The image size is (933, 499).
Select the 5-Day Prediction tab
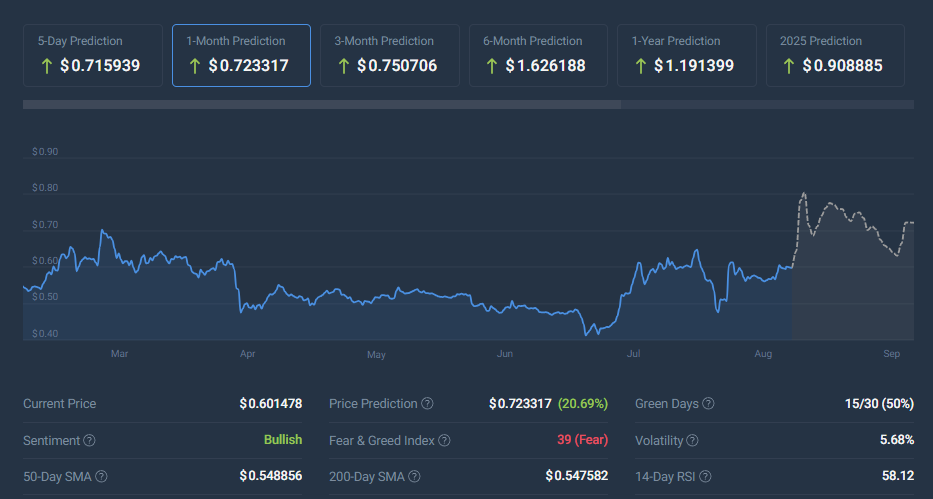click(93, 55)
